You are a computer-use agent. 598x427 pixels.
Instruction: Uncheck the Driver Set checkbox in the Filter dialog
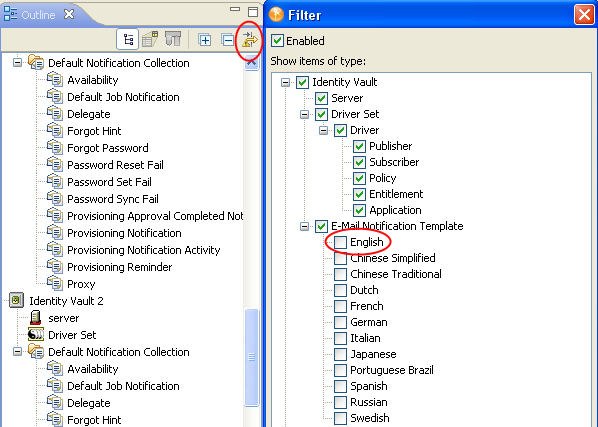tap(322, 114)
